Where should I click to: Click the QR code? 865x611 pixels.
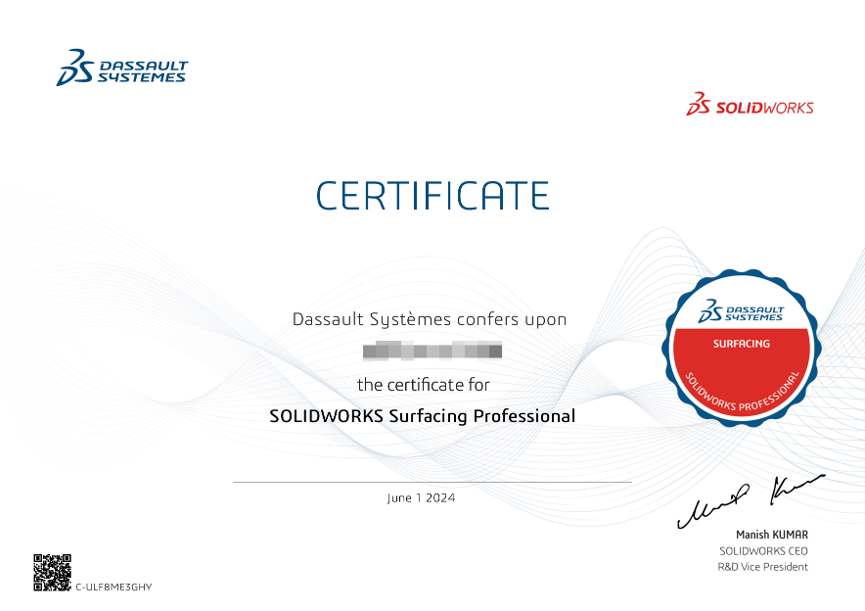pos(52,572)
